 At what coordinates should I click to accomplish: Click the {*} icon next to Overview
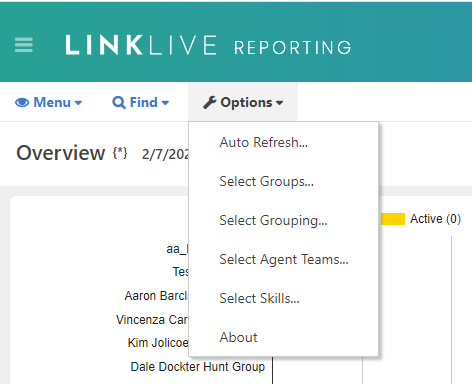(x=120, y=153)
